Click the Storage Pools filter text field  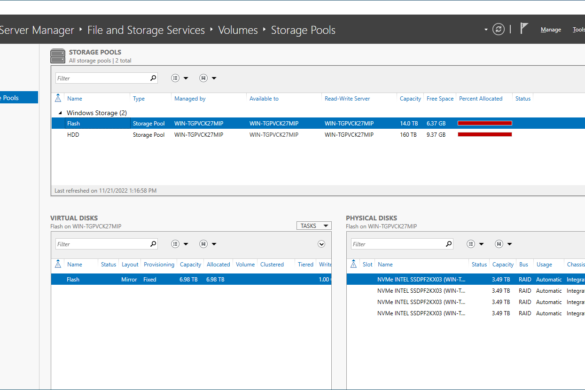(102, 78)
